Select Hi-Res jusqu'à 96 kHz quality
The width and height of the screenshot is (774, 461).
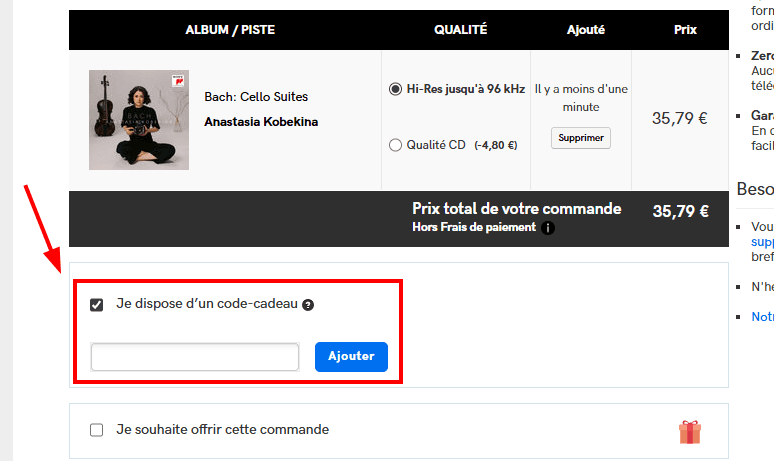pyautogui.click(x=395, y=89)
